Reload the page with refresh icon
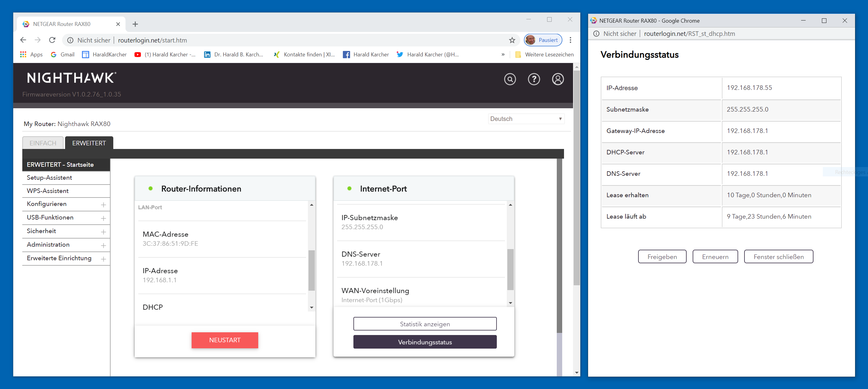 pos(52,40)
